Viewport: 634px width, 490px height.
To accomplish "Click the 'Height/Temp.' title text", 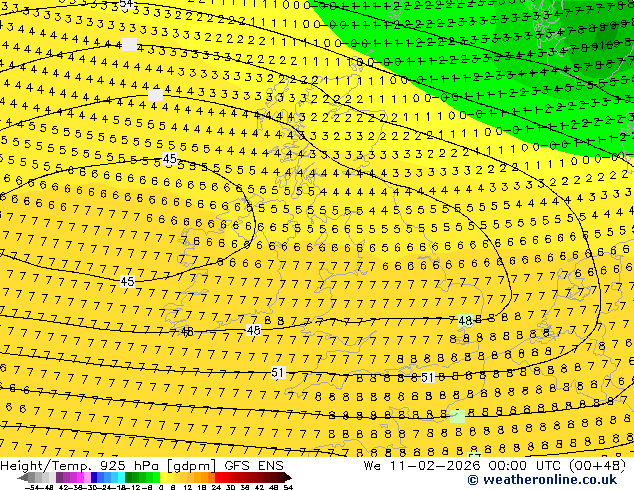I will 45,466.
